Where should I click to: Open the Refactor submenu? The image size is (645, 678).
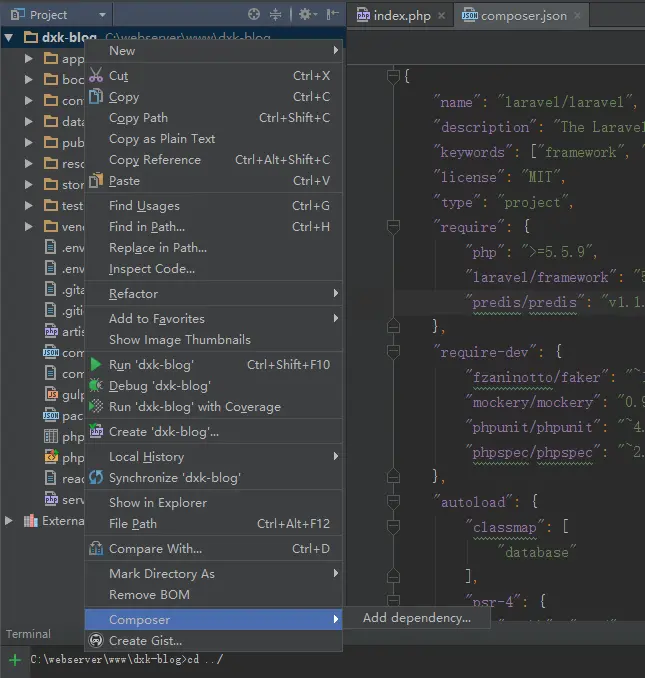click(133, 294)
